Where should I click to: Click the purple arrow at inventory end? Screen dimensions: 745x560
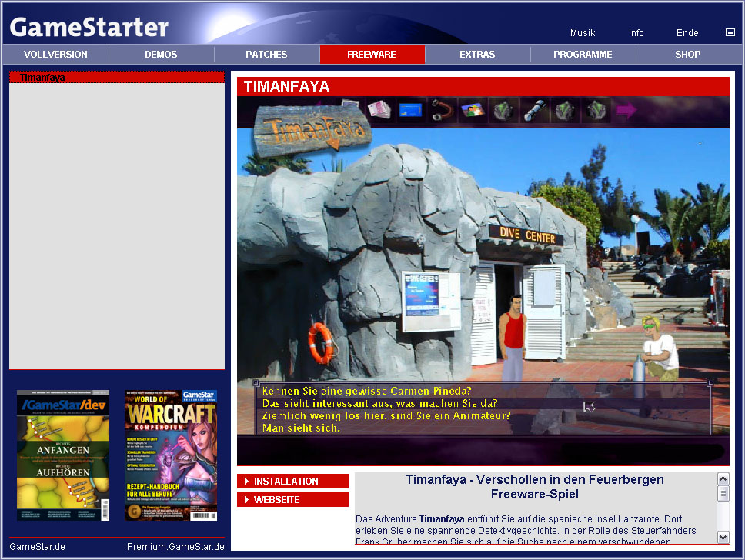coord(626,110)
